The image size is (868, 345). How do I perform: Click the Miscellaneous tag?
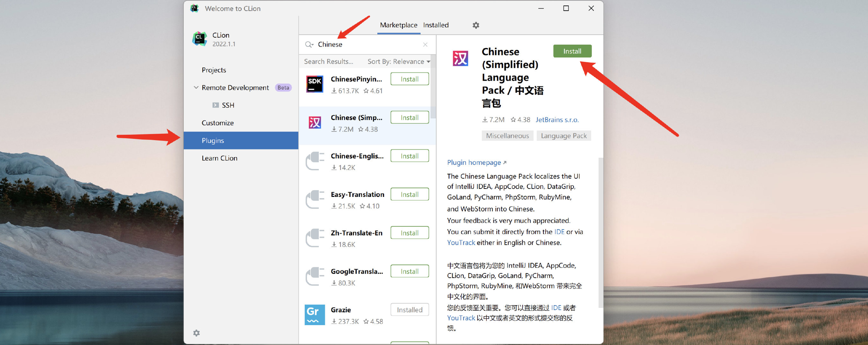508,136
